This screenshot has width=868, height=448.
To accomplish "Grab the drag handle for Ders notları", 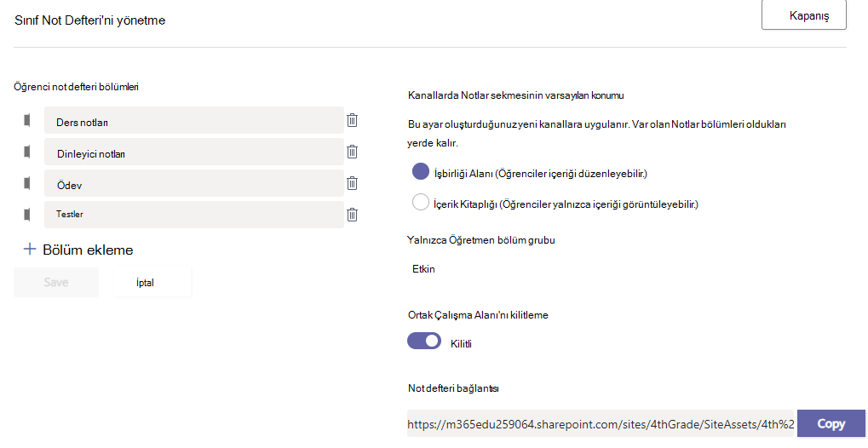I will pyautogui.click(x=27, y=120).
